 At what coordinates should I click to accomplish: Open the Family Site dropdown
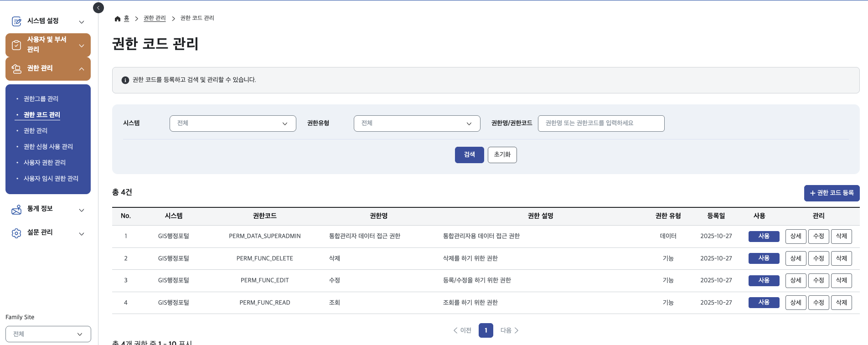[48, 334]
